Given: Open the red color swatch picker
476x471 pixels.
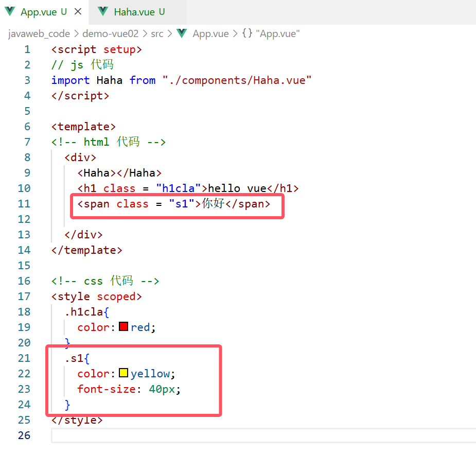Looking at the screenshot, I should (124, 327).
